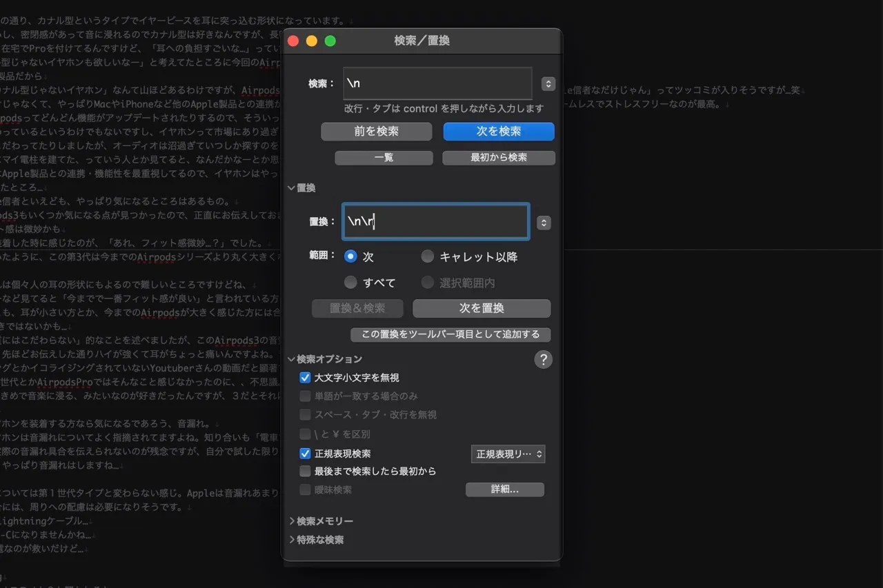
Task: Expand the 特殊な検索 section
Action: [x=292, y=540]
